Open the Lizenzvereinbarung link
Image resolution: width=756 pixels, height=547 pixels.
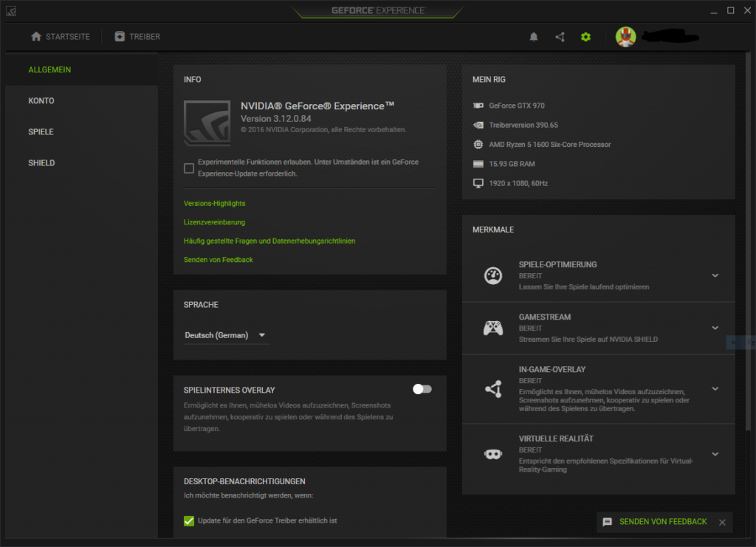point(215,222)
